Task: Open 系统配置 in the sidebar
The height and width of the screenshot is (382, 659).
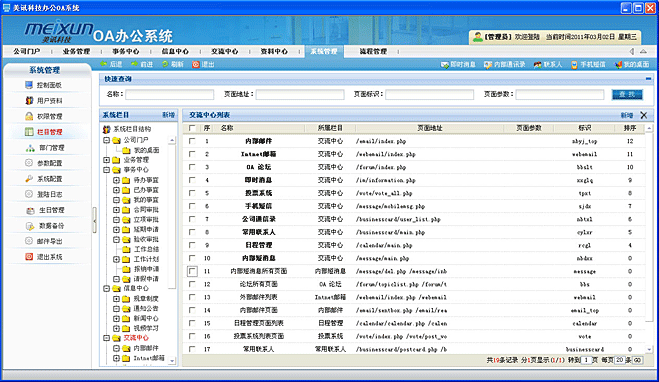Action: [x=44, y=179]
